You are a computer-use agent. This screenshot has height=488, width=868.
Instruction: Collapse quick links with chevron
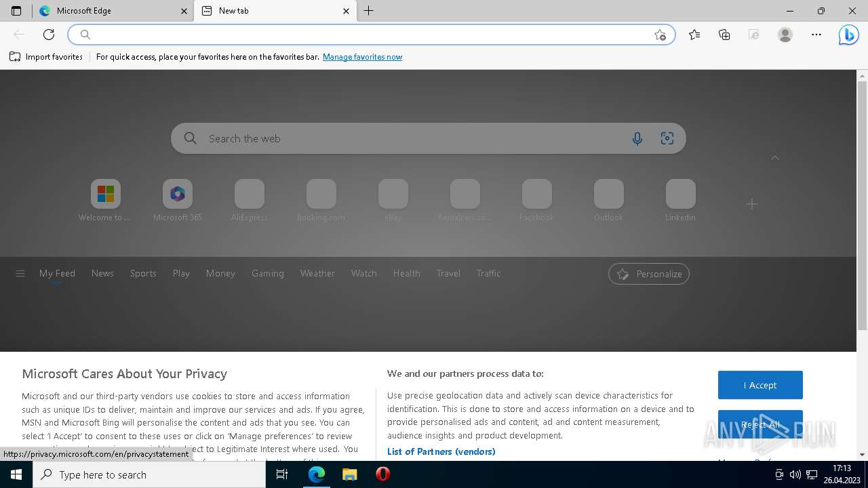pos(775,157)
